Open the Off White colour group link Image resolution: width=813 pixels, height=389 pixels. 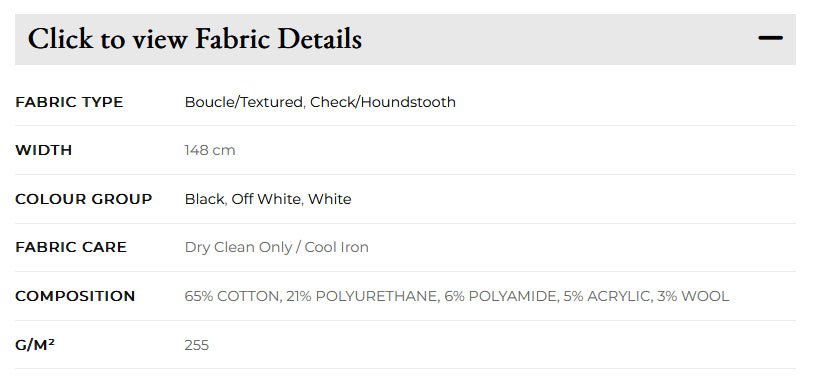coord(266,199)
